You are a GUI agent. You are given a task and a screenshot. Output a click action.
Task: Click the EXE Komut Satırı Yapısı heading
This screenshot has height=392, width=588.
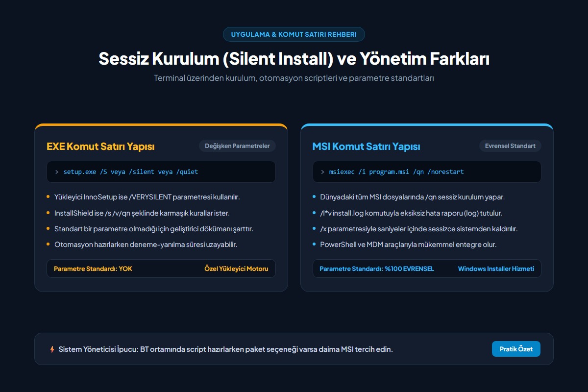tap(100, 147)
